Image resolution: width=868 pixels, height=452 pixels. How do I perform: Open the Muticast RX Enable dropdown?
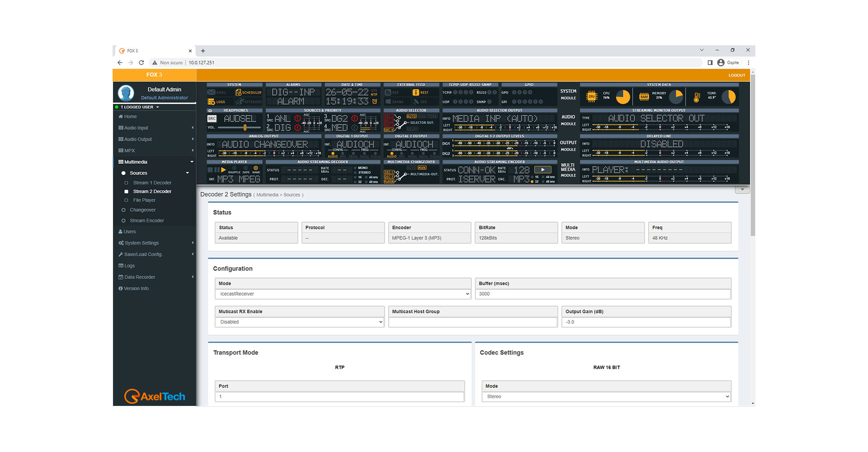click(x=299, y=322)
